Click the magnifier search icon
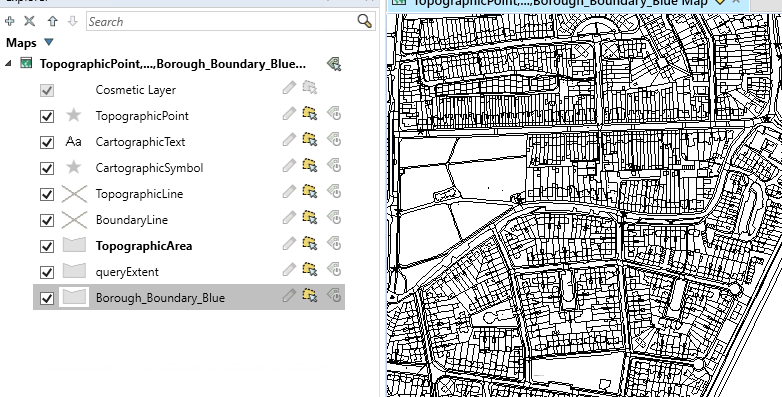 (x=365, y=21)
